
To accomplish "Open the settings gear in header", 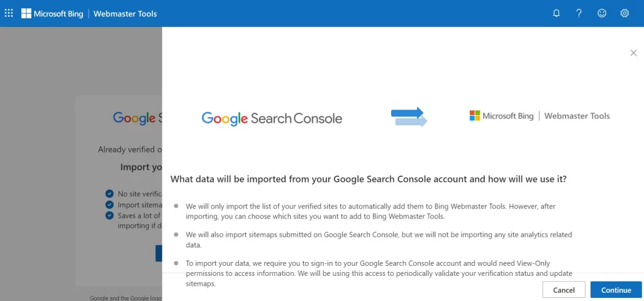I will [x=625, y=13].
